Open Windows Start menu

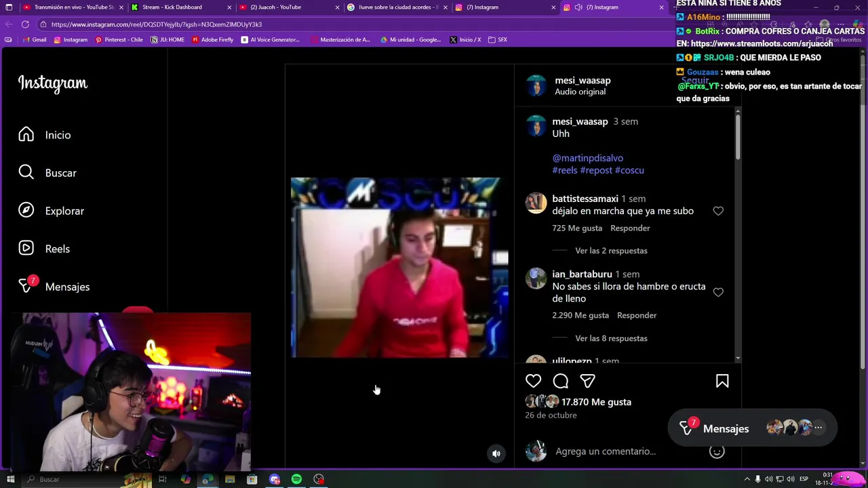click(10, 479)
